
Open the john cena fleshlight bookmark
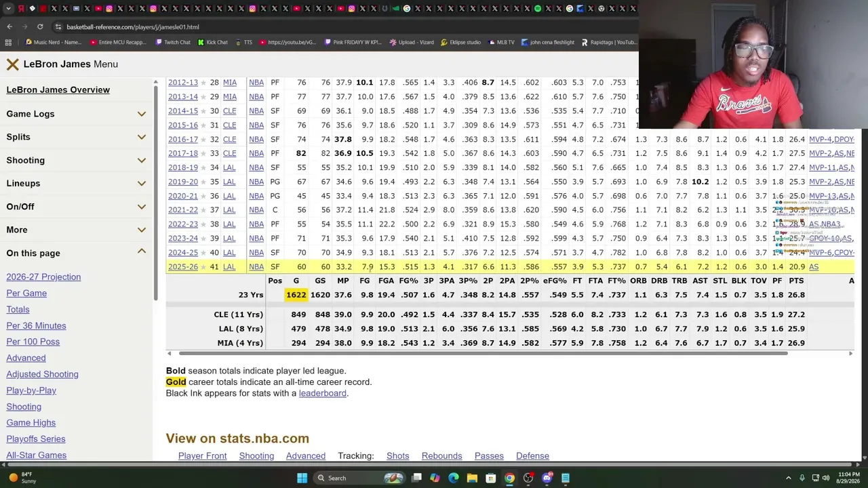tap(547, 43)
